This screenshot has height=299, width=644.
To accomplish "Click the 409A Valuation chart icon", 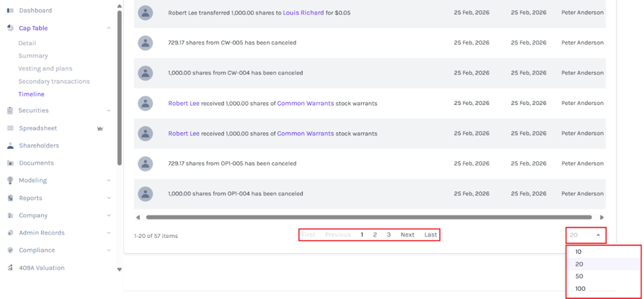I will point(10,267).
